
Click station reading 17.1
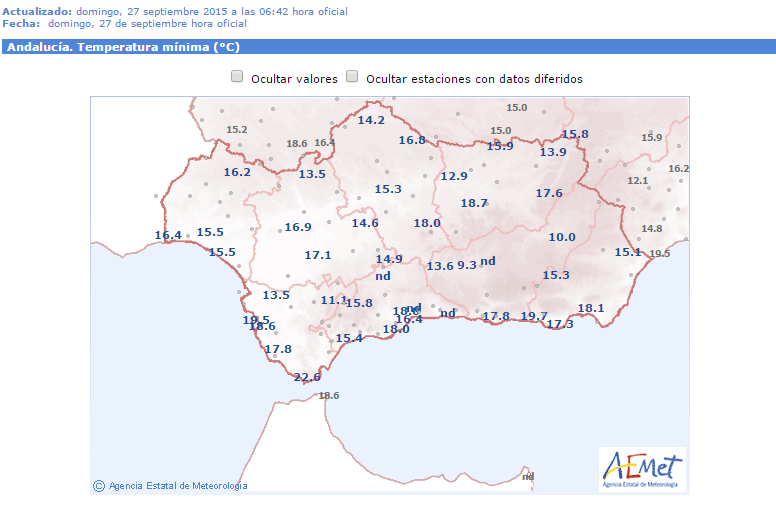318,256
